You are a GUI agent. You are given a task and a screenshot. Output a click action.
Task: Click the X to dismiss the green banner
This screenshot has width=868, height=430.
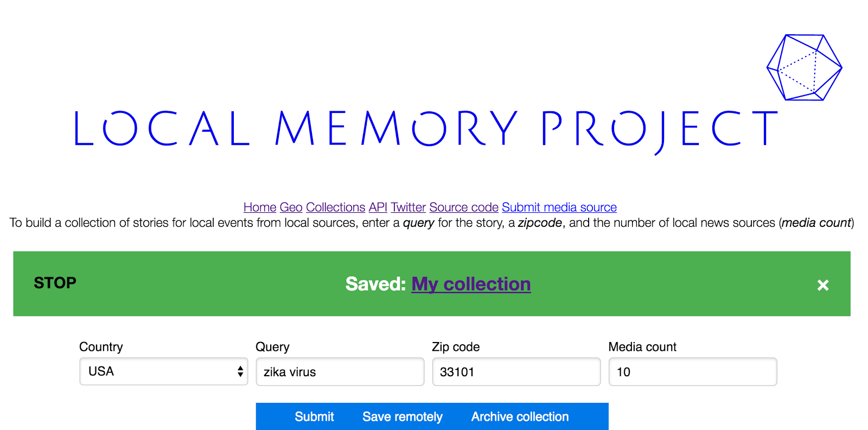coord(823,284)
